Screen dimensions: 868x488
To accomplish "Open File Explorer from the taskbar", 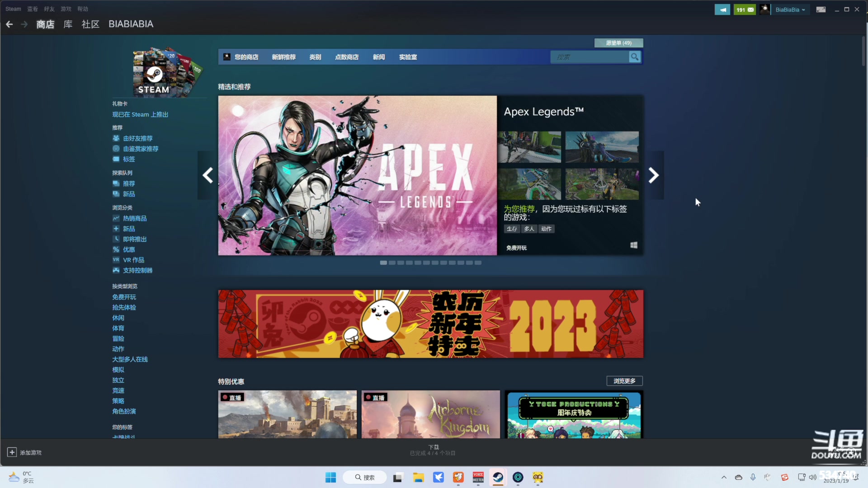I will [x=418, y=478].
